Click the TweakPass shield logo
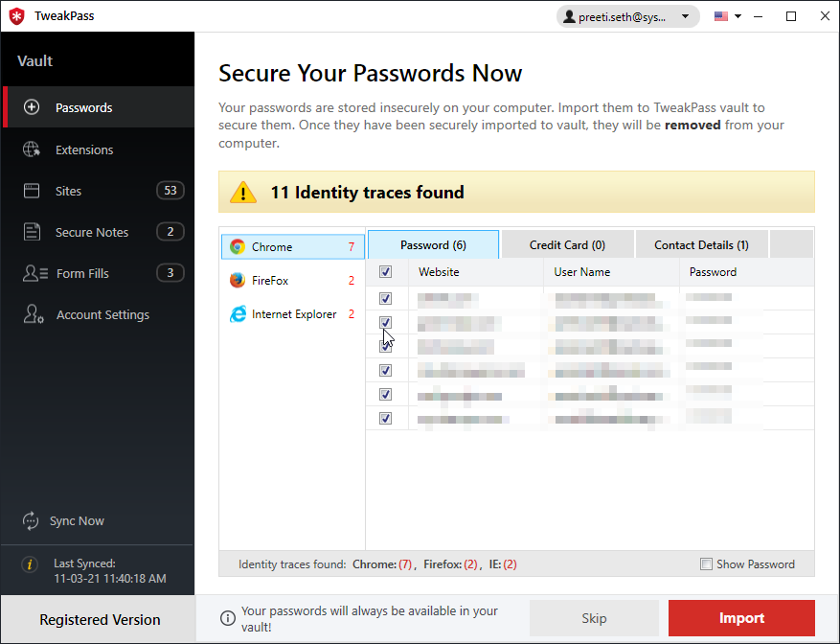Viewport: 840px width, 644px height. tap(15, 15)
